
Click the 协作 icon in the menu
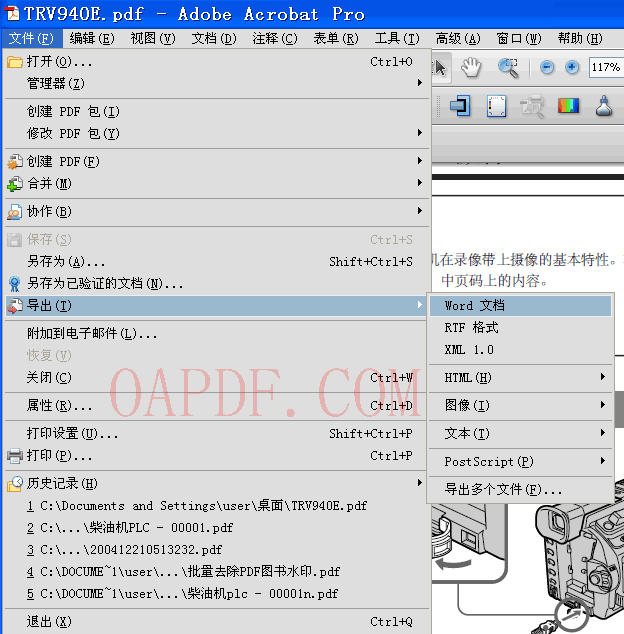click(15, 212)
